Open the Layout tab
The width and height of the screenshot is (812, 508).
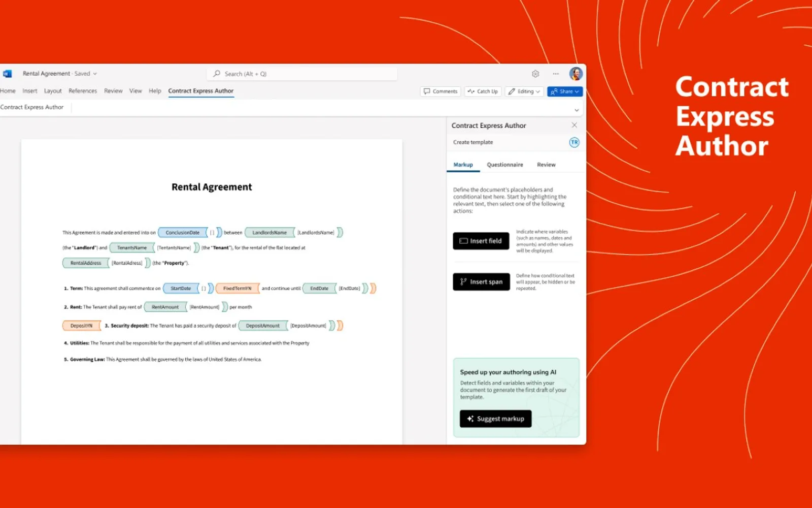(x=53, y=91)
